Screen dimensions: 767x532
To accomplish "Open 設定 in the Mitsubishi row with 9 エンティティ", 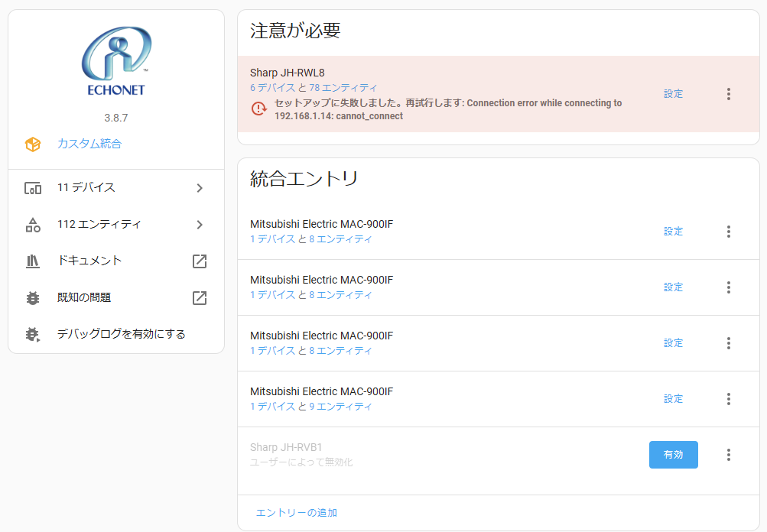I will (673, 399).
